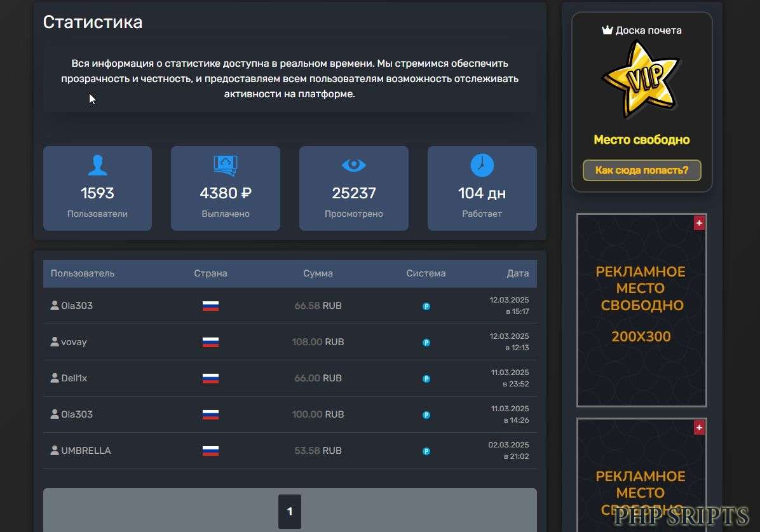Image resolution: width=760 pixels, height=532 pixels.
Task: Click the Russian flag in Dell1x's row
Action: click(x=210, y=378)
